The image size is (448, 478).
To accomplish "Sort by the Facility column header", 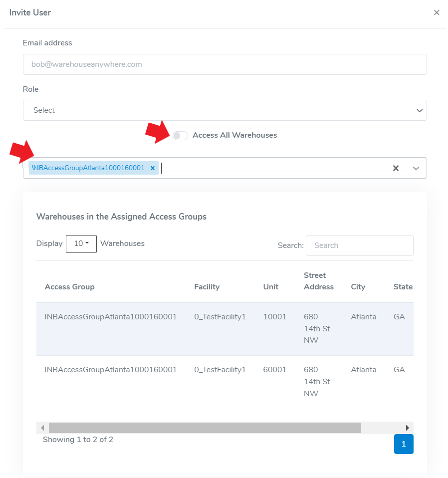I will point(207,287).
